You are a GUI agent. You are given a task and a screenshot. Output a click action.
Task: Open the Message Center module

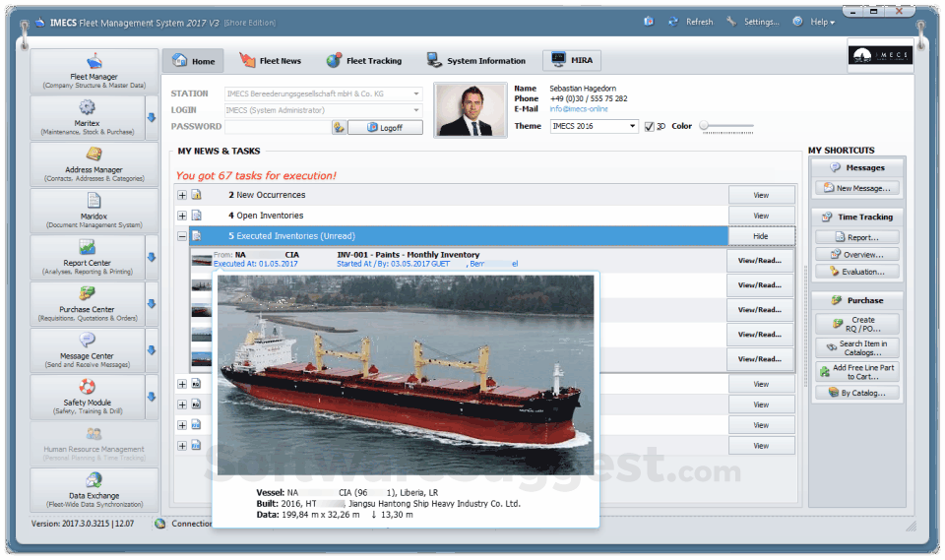point(88,349)
